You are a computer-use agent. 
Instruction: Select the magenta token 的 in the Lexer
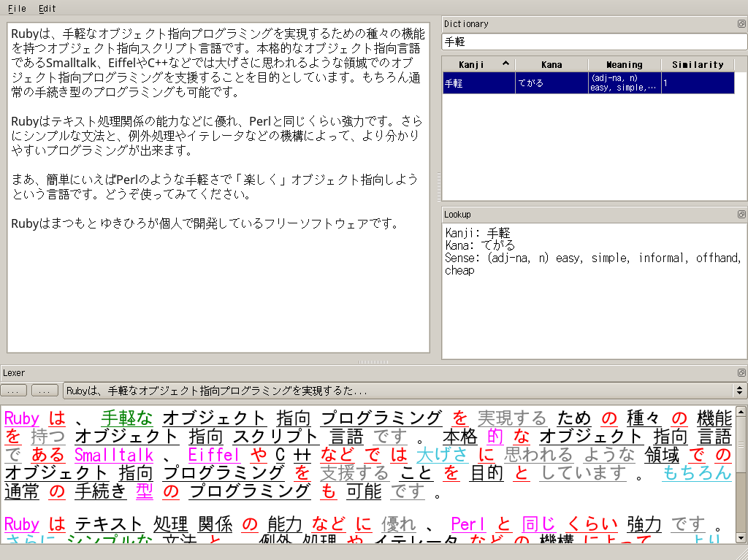click(x=495, y=437)
